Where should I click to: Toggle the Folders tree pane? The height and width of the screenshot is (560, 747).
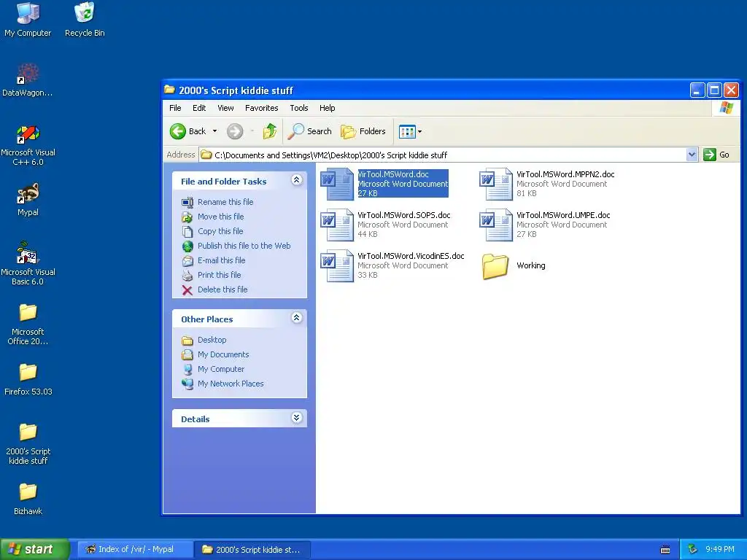click(363, 131)
